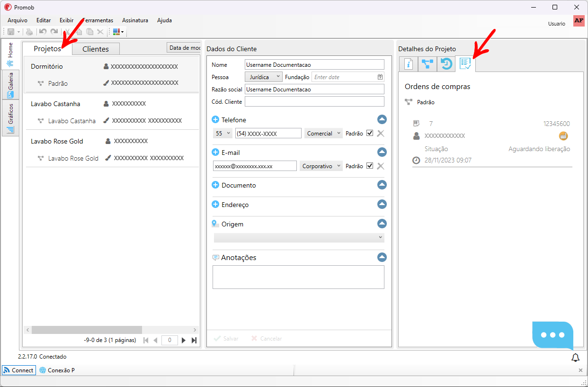The image size is (588, 387).
Task: Toggle Padrão checkbox for the e-mail
Action: point(370,166)
